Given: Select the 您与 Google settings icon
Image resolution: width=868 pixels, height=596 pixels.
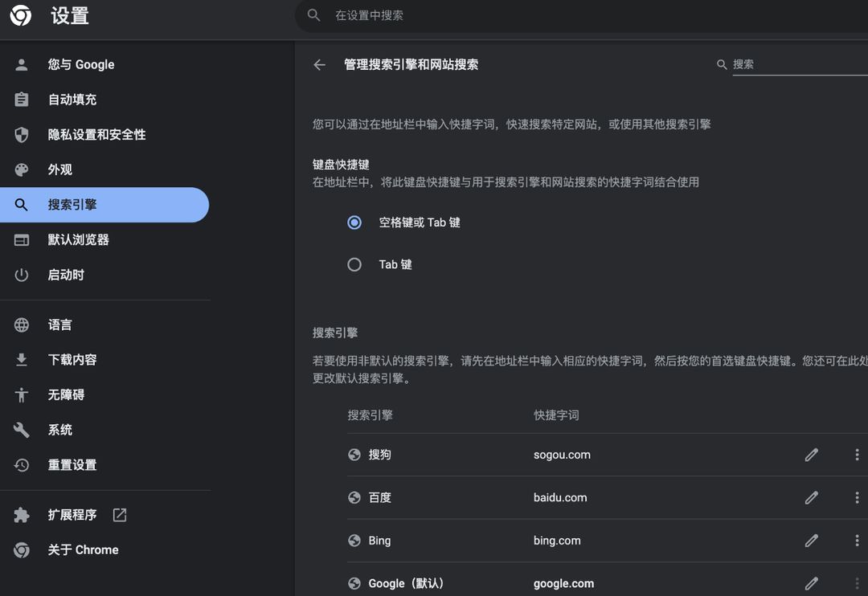Looking at the screenshot, I should tap(20, 64).
